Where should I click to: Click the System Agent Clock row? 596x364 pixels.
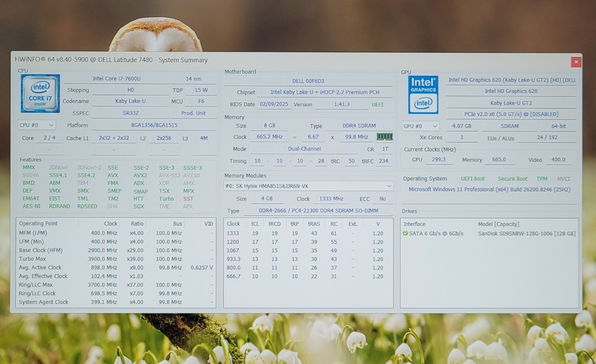(116, 302)
